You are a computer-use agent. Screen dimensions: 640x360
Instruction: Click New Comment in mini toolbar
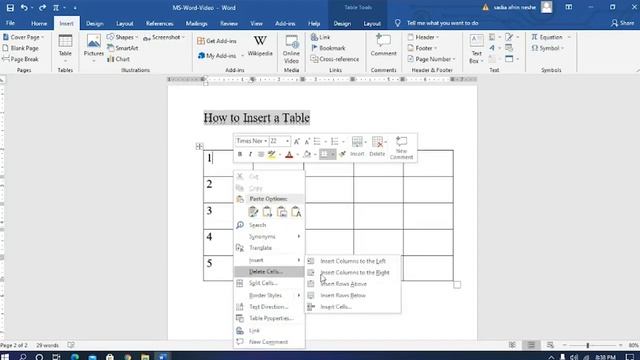(x=401, y=148)
